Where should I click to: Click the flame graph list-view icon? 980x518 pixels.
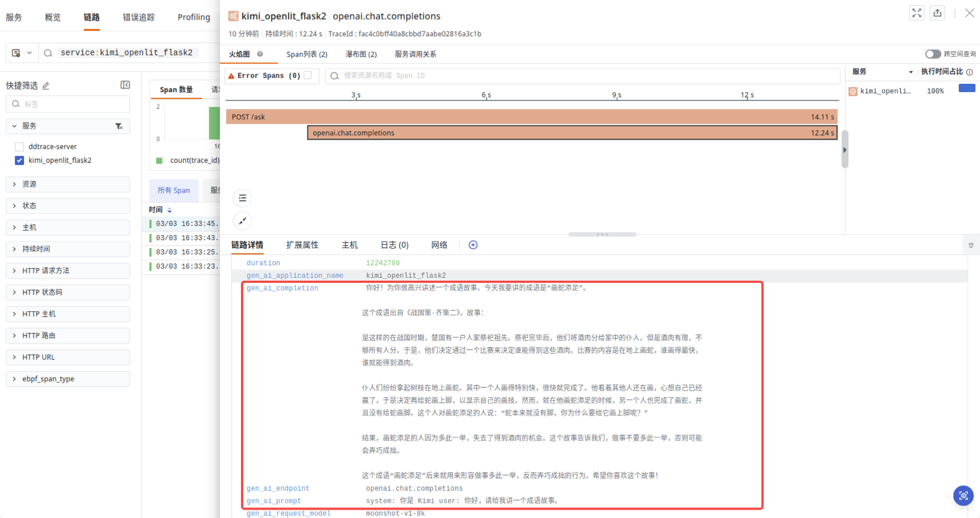(x=242, y=198)
